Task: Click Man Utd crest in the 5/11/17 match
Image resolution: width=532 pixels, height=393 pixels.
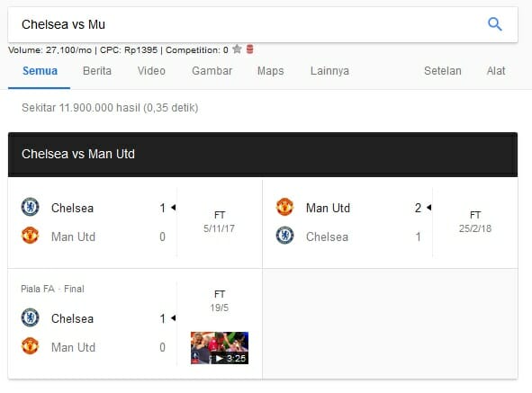Action: click(31, 236)
